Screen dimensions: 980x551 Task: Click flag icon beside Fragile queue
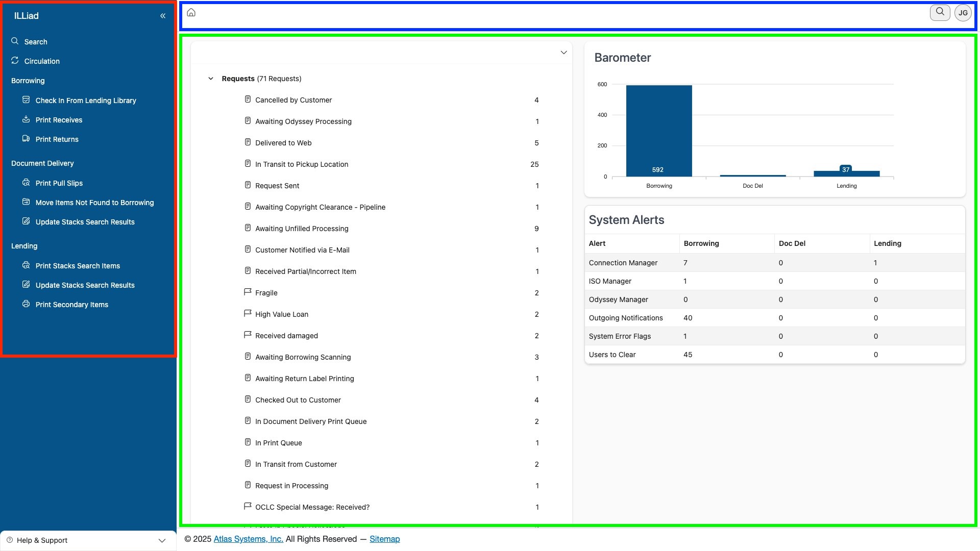pyautogui.click(x=248, y=292)
